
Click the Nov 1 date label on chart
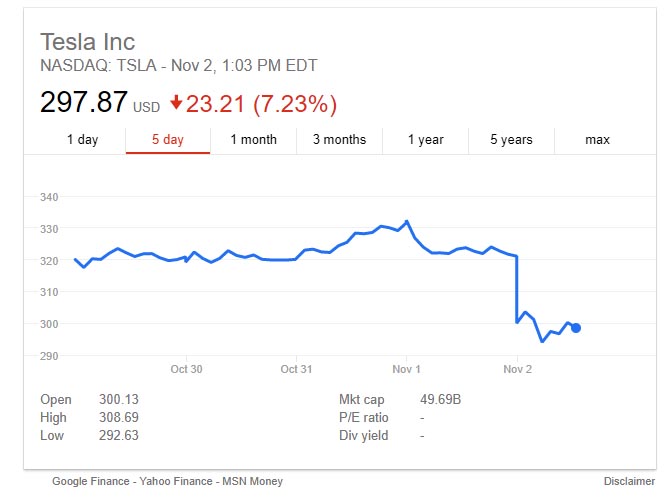[407, 369]
